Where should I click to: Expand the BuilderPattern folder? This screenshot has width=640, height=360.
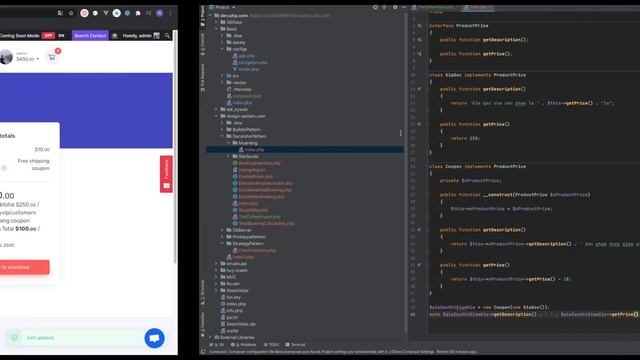[222, 129]
